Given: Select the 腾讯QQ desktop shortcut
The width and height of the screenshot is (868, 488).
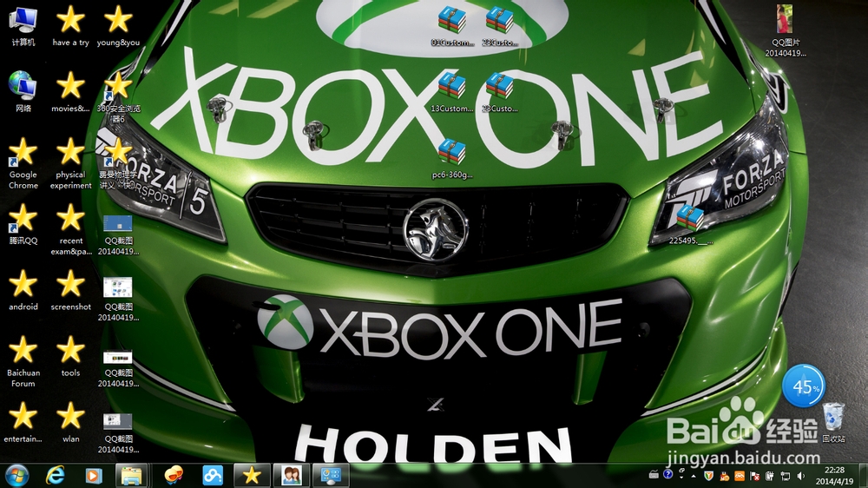Looking at the screenshot, I should click(x=23, y=224).
